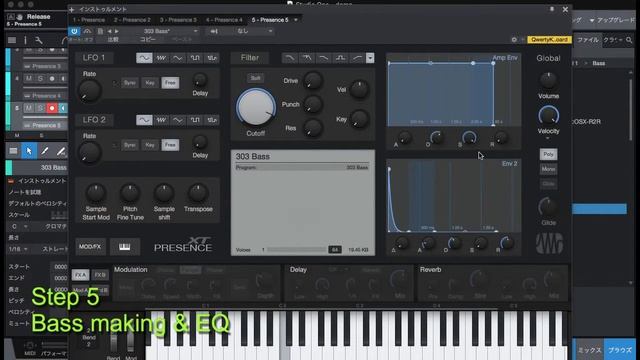The image size is (640, 360).
Task: Choose the first low-pass filter type icon
Action: pos(289,58)
